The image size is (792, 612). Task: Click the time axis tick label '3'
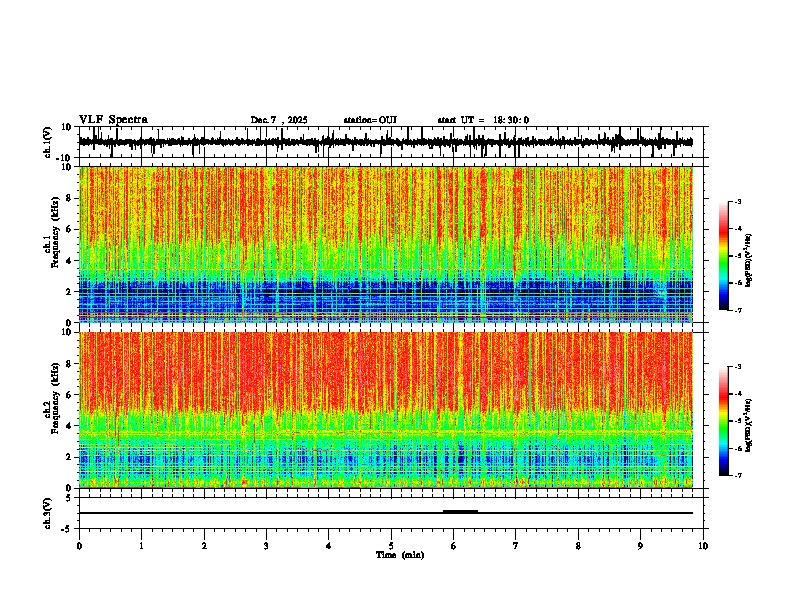[266, 546]
